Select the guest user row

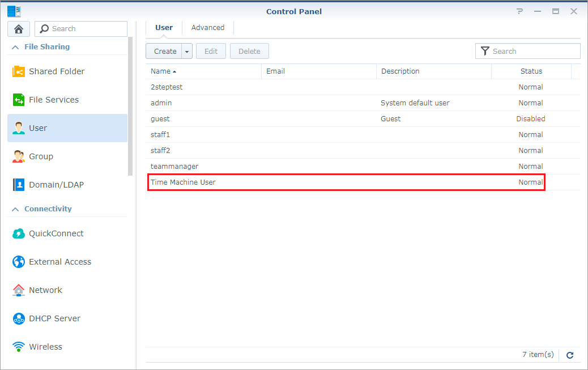point(363,119)
